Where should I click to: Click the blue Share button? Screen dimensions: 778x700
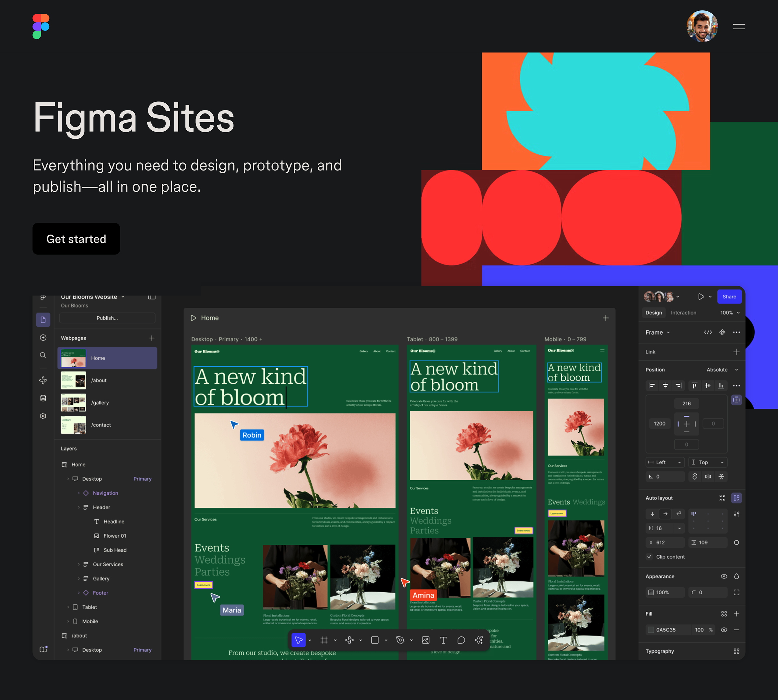pos(729,297)
